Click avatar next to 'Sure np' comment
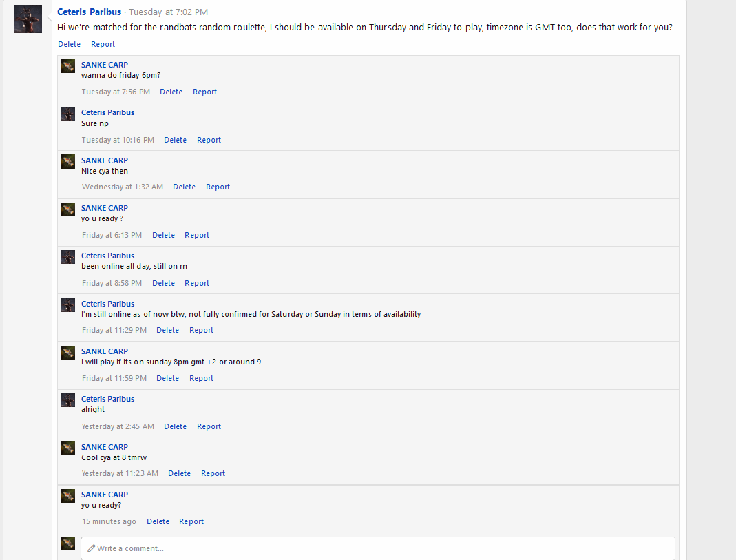The image size is (736, 560). click(x=68, y=114)
